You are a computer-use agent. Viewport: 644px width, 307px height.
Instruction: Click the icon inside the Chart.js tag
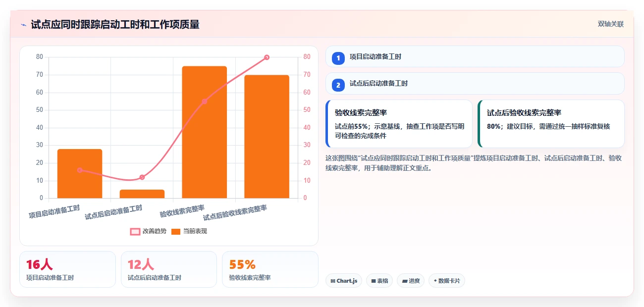[333, 281]
